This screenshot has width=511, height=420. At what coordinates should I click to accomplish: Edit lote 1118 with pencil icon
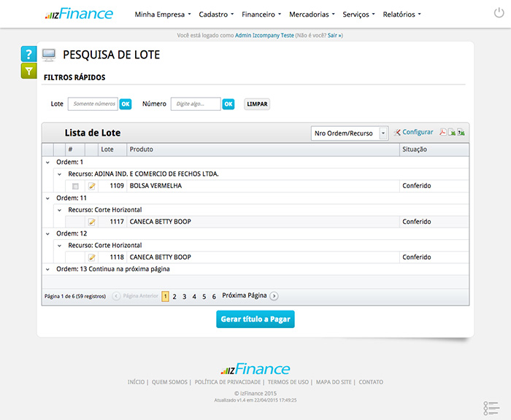click(92, 257)
